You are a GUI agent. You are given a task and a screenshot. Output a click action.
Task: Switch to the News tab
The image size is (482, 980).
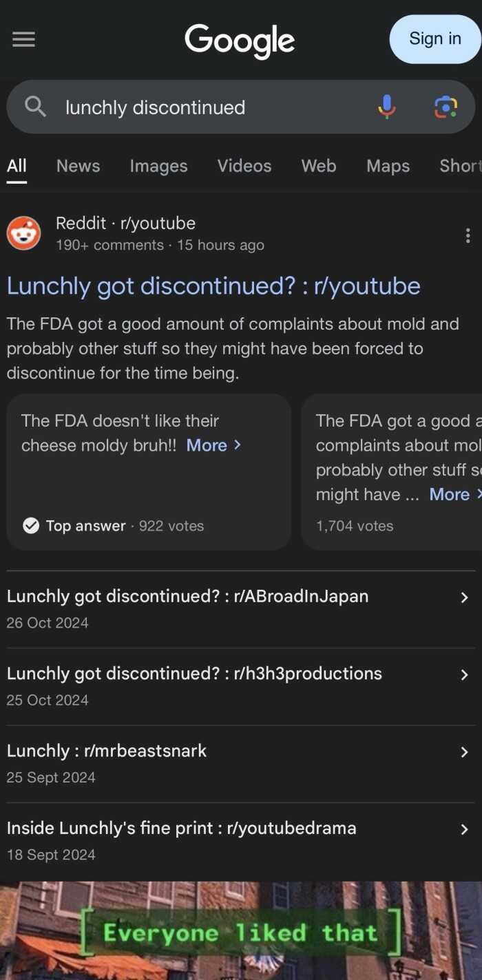78,166
